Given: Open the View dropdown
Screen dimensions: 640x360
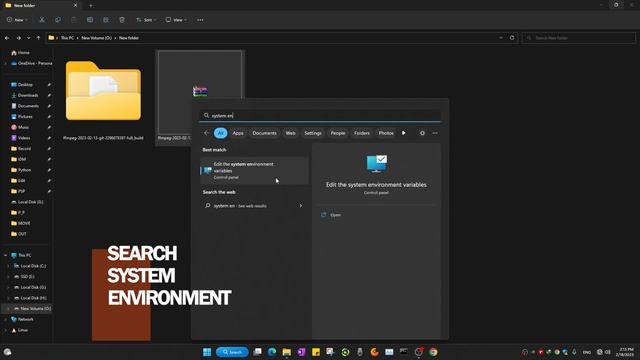Looking at the screenshot, I should [176, 20].
